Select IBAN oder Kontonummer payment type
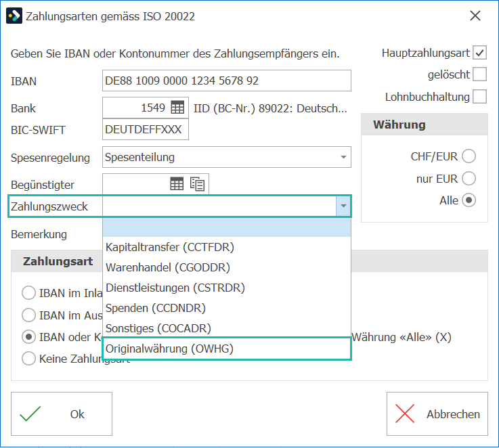499x448 pixels. 28,336
